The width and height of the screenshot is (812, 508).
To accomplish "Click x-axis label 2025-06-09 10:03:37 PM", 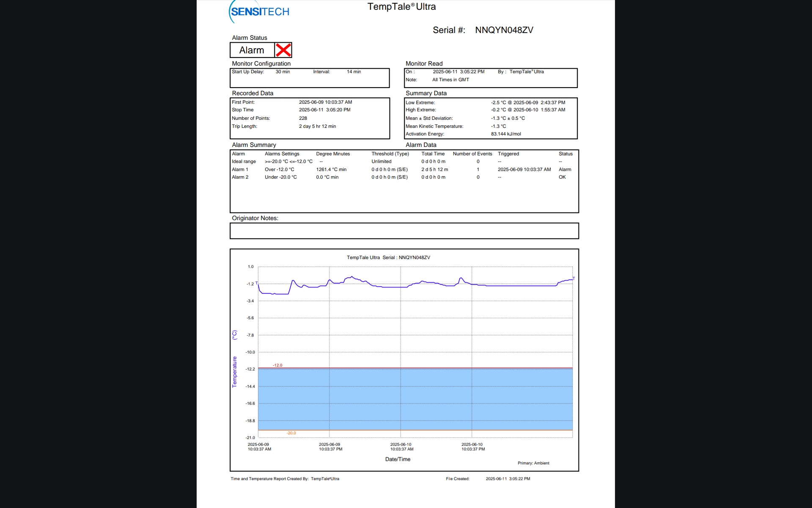I will point(330,447).
